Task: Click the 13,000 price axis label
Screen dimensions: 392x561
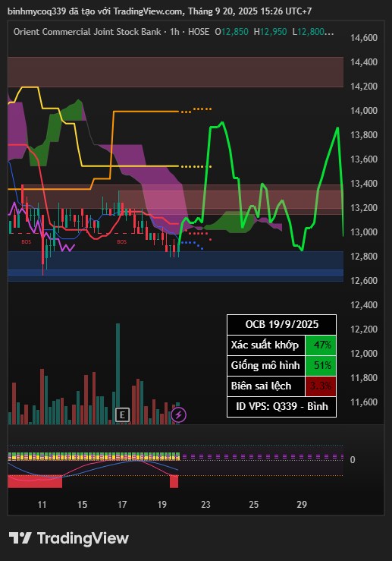Action: coord(364,232)
